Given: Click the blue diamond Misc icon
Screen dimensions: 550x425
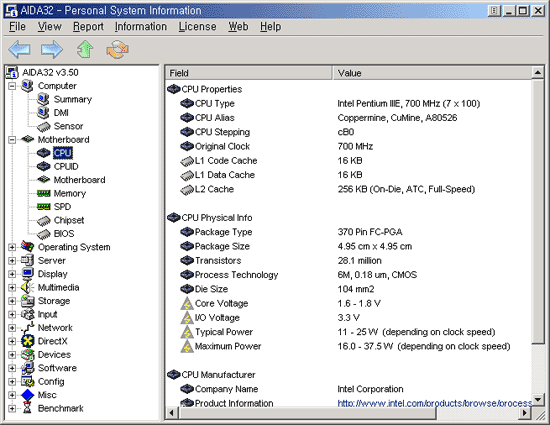Looking at the screenshot, I should [27, 395].
